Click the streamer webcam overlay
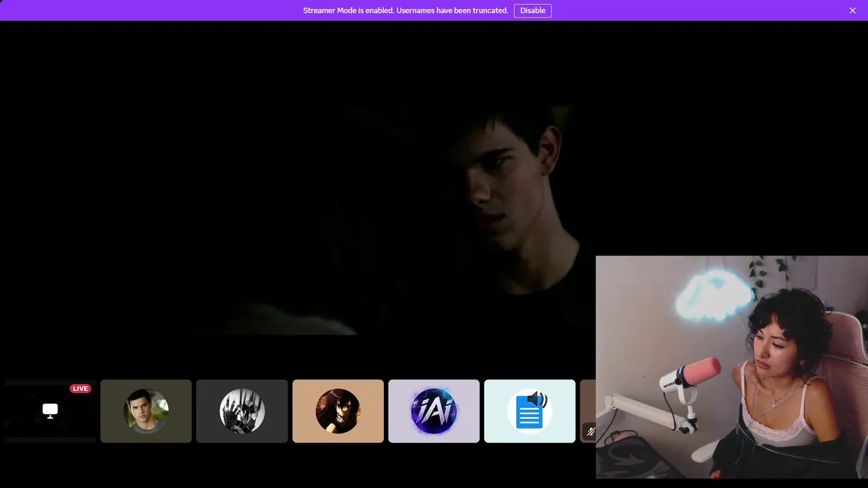 732,367
